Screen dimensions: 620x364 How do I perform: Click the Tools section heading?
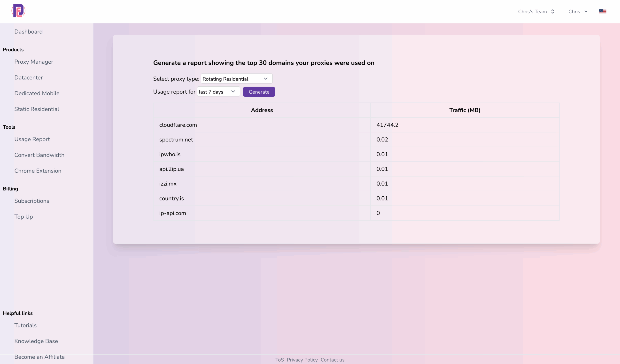click(9, 127)
